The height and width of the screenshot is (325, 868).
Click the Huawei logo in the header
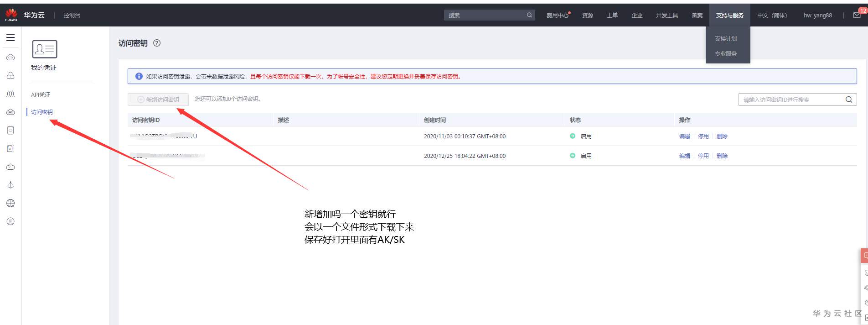11,15
